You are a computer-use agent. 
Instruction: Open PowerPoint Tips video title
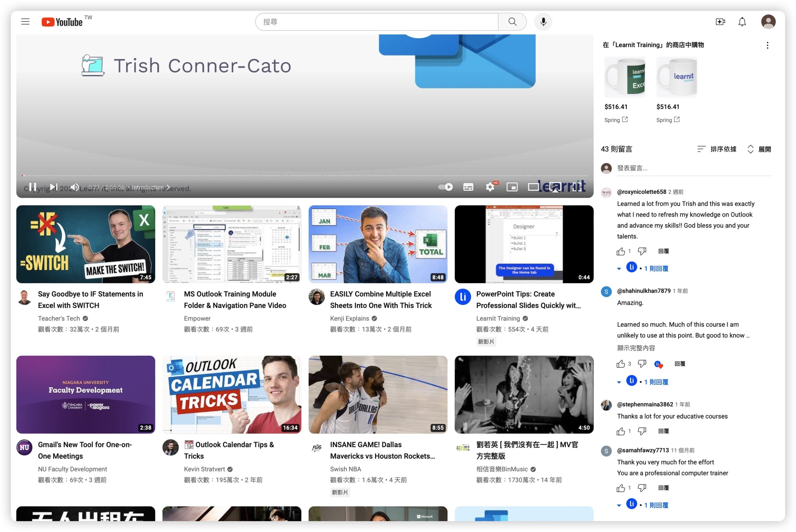[528, 300]
